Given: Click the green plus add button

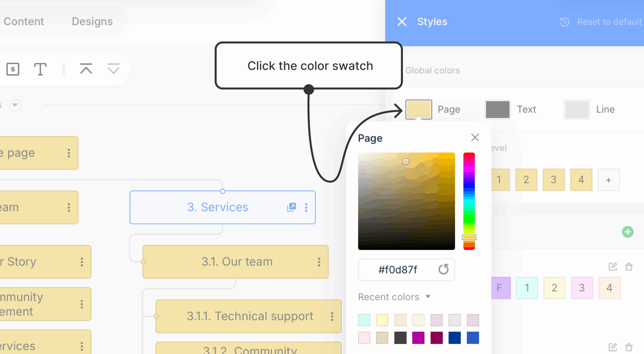Looking at the screenshot, I should (628, 232).
